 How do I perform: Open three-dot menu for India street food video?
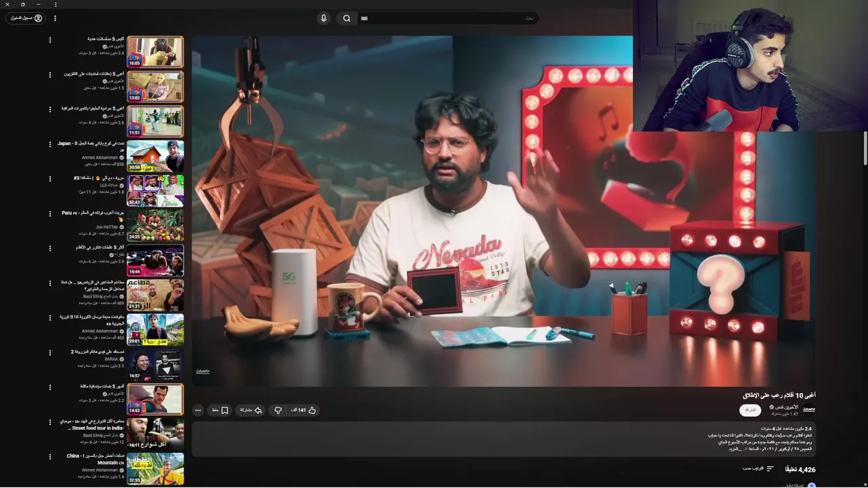pyautogui.click(x=50, y=422)
